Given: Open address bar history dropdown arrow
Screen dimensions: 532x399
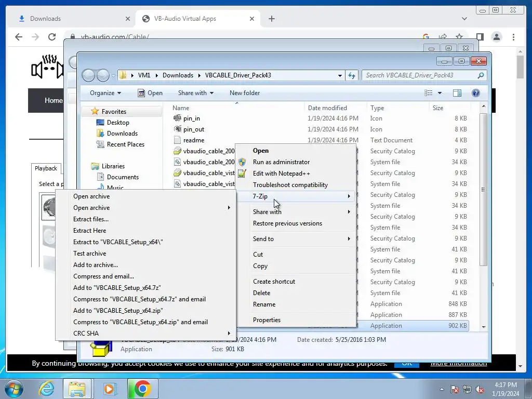Looking at the screenshot, I should point(340,76).
